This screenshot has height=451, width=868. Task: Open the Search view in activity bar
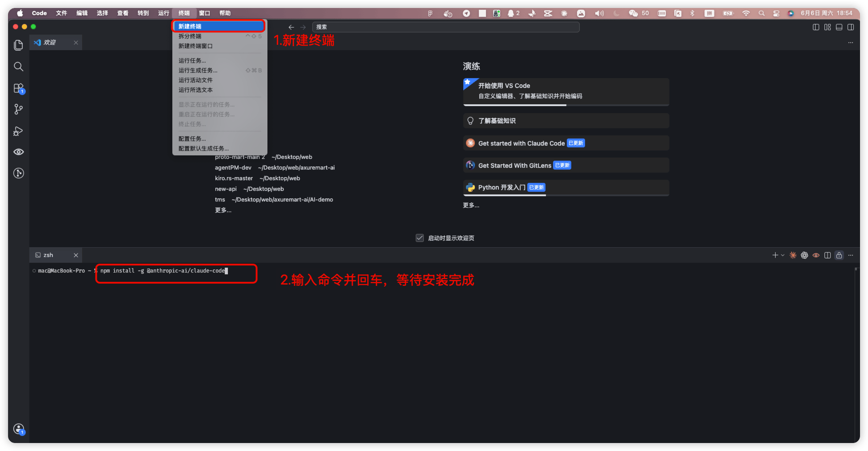click(18, 67)
